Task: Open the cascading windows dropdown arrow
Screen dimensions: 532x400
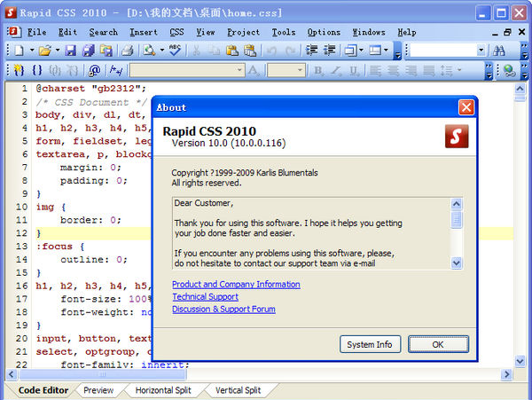Action: click(362, 51)
